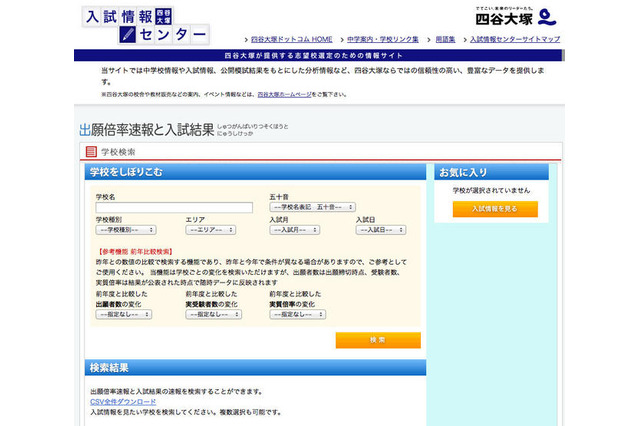The height and width of the screenshot is (426, 640).
Task: Click the 学校名 text input field
Action: (x=174, y=207)
